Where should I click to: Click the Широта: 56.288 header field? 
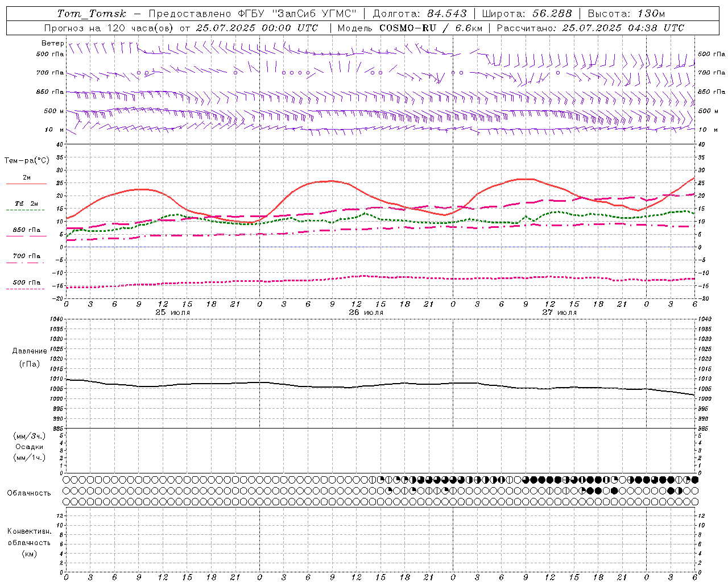point(527,14)
